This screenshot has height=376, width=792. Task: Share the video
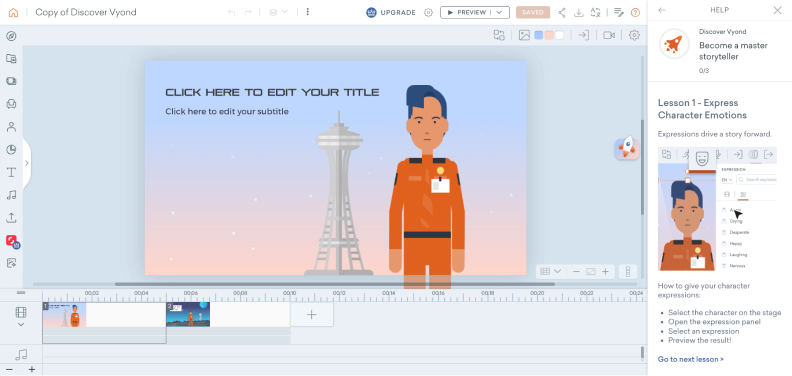562,12
